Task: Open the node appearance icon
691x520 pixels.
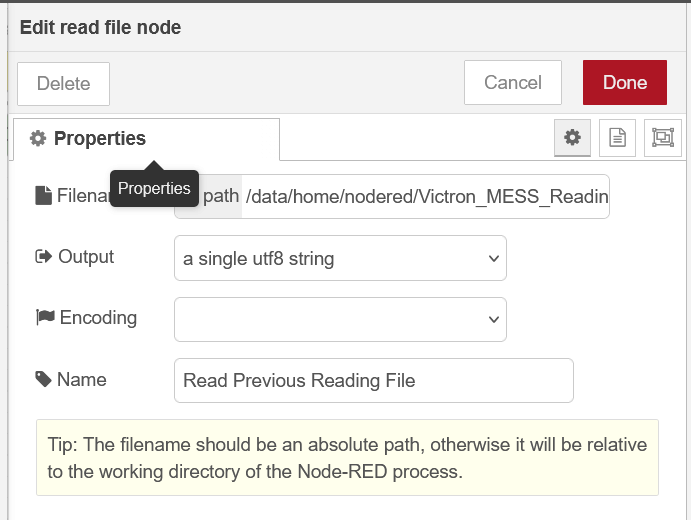Action: point(662,137)
